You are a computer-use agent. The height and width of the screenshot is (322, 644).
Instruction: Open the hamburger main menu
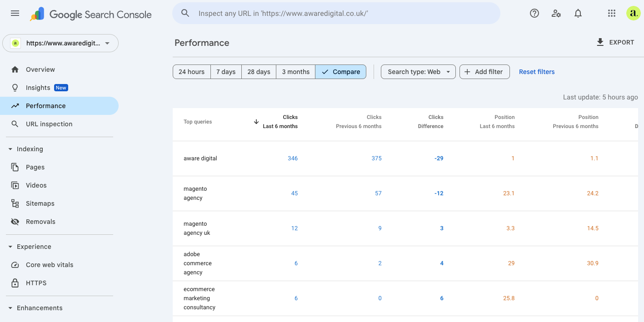[15, 13]
